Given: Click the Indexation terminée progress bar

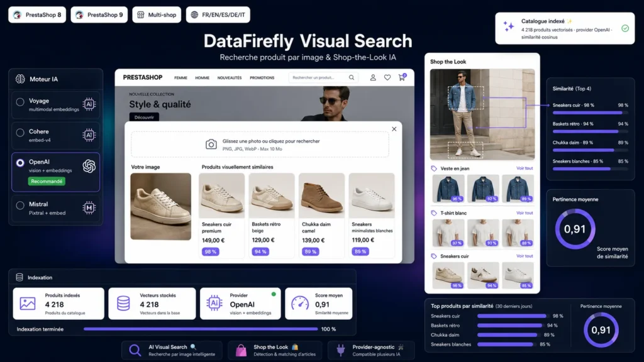Looking at the screenshot, I should [x=201, y=329].
